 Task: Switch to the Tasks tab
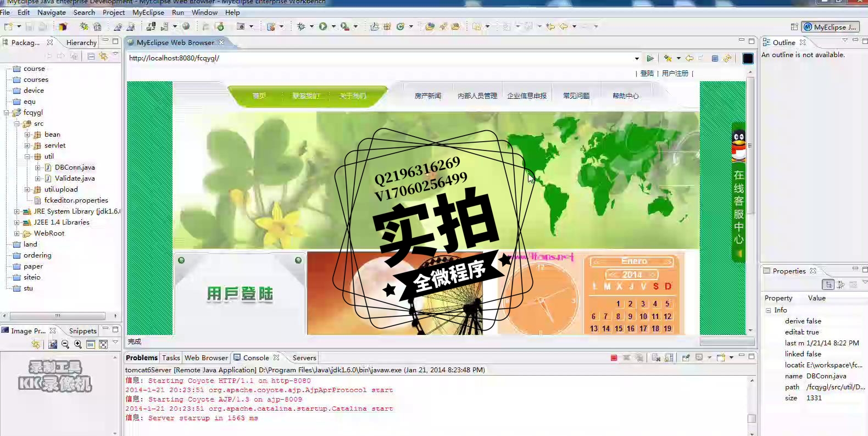pos(171,357)
